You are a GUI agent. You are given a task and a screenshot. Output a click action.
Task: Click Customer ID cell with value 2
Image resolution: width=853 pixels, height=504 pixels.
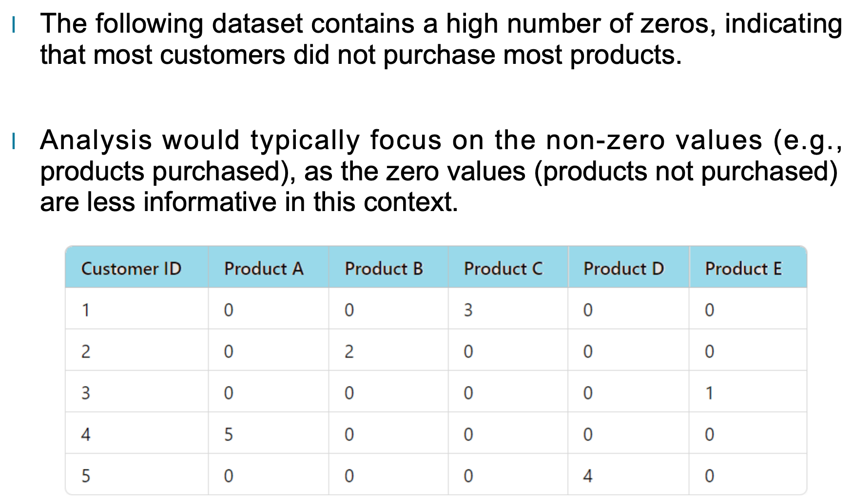click(86, 351)
